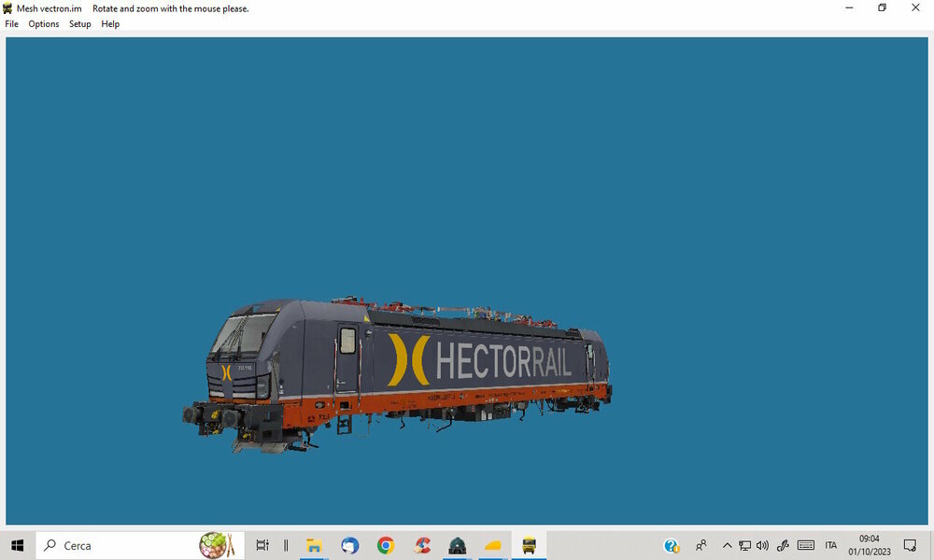The height and width of the screenshot is (560, 934).
Task: Open the Options menu
Action: 44,24
